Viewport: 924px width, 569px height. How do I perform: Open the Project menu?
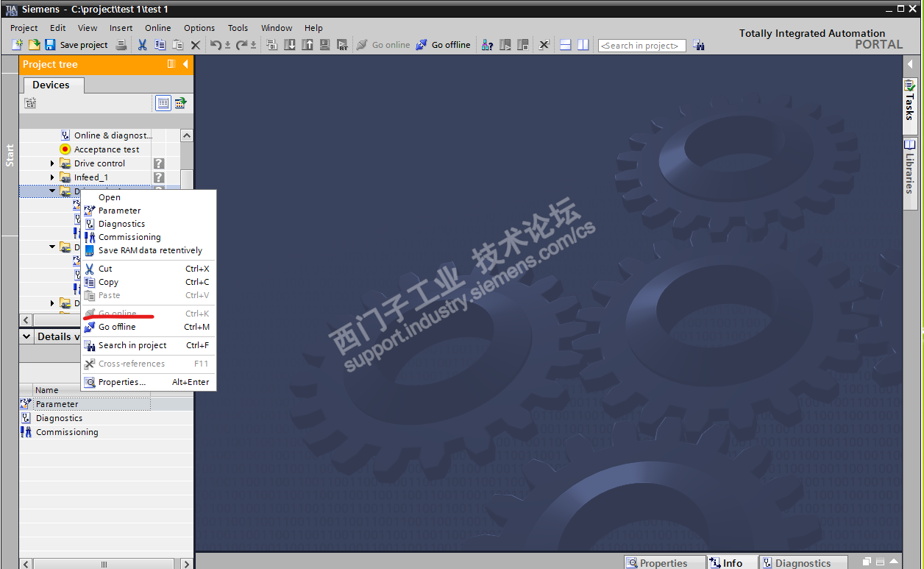[x=24, y=28]
